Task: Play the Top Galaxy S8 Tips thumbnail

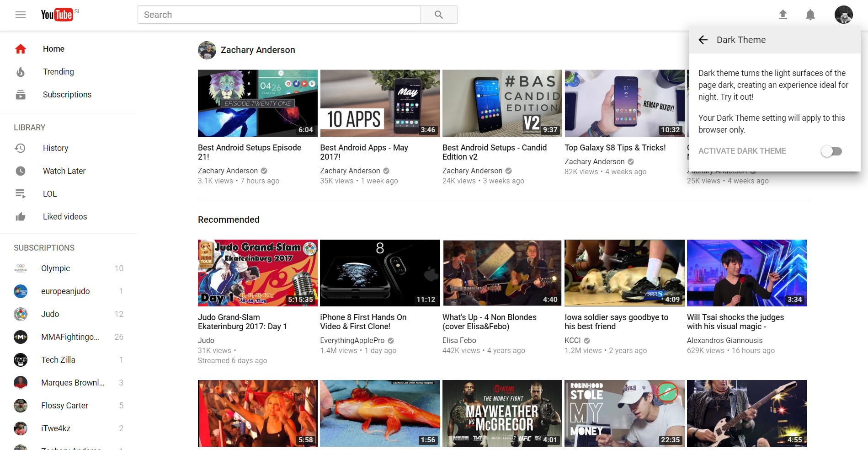Action: tap(624, 103)
